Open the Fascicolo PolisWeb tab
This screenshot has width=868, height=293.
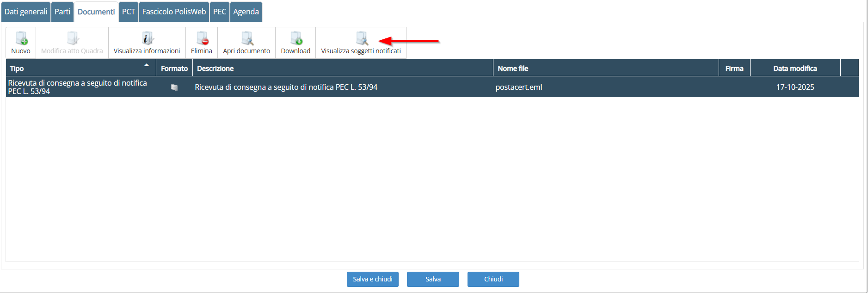pos(174,12)
